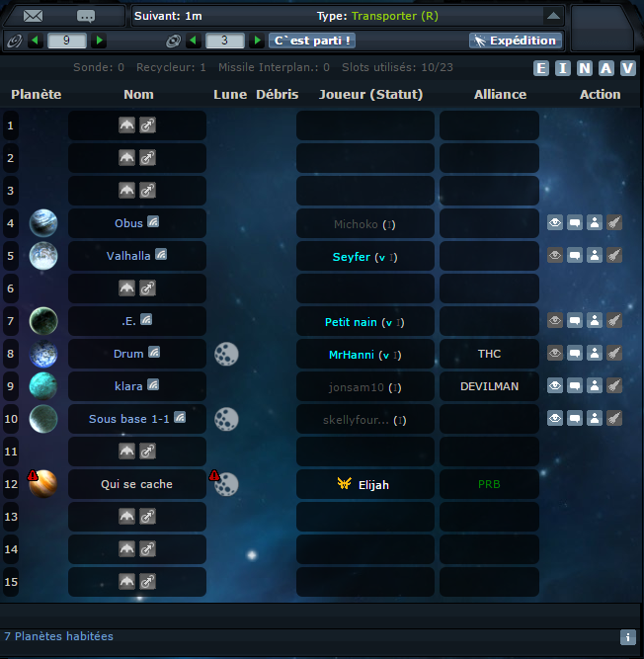This screenshot has height=659, width=644.
Task: Select the moon of Qui se cache
Action: coord(226,484)
